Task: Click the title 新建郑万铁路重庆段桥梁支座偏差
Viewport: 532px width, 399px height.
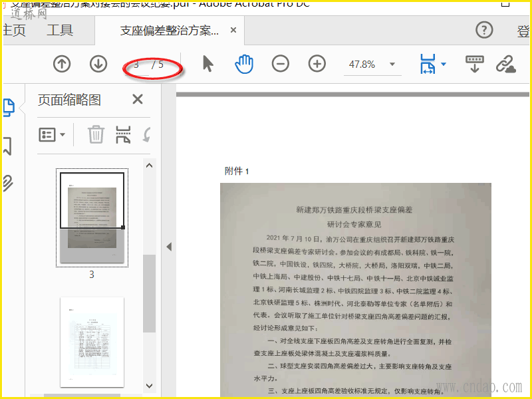Action: click(x=354, y=209)
